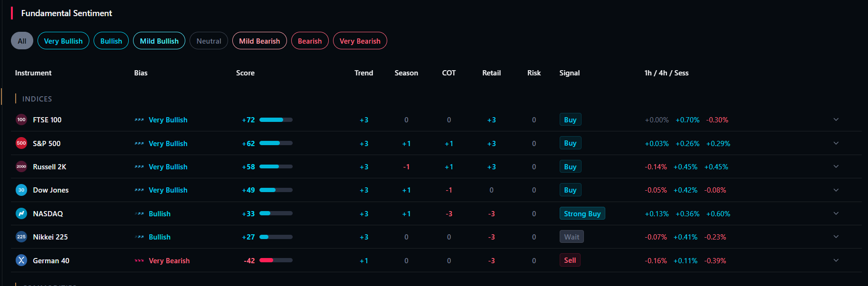Select the All filter tab
The height and width of the screenshot is (286, 868).
[22, 41]
